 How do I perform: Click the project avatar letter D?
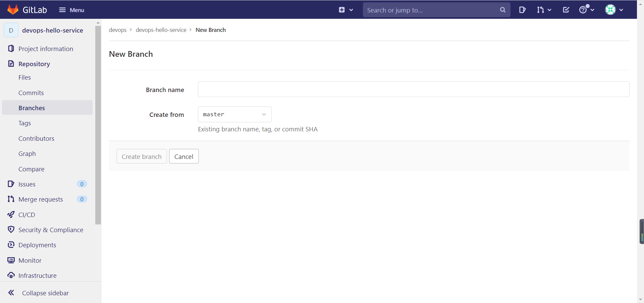[11, 30]
